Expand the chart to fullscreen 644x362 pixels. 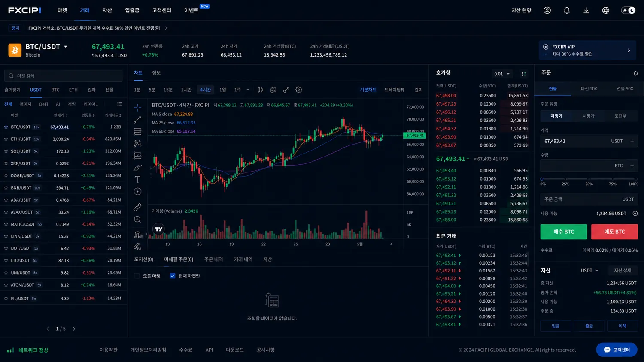point(286,90)
